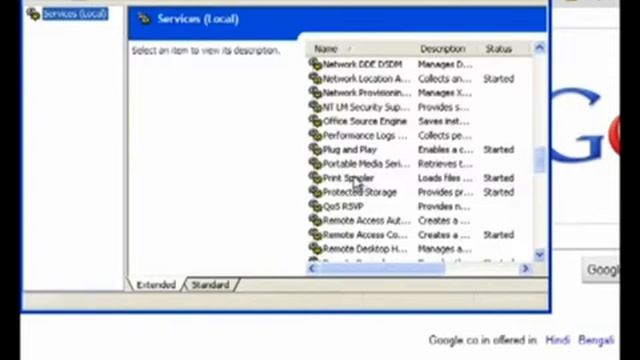
Task: Select the Remote Desktop H... service name
Action: click(365, 249)
